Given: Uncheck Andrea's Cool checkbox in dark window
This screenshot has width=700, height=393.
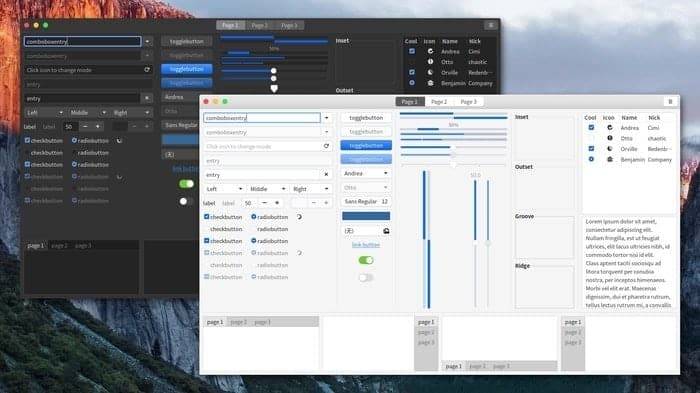Looking at the screenshot, I should pos(412,51).
